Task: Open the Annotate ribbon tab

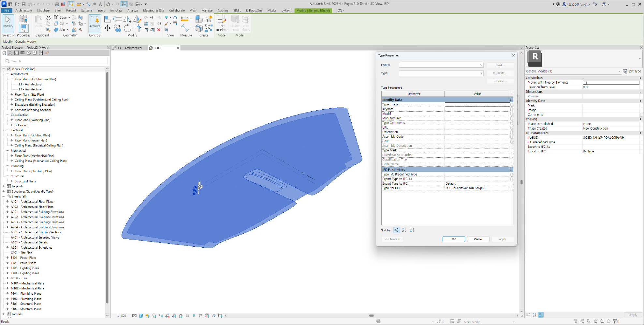Action: [116, 10]
